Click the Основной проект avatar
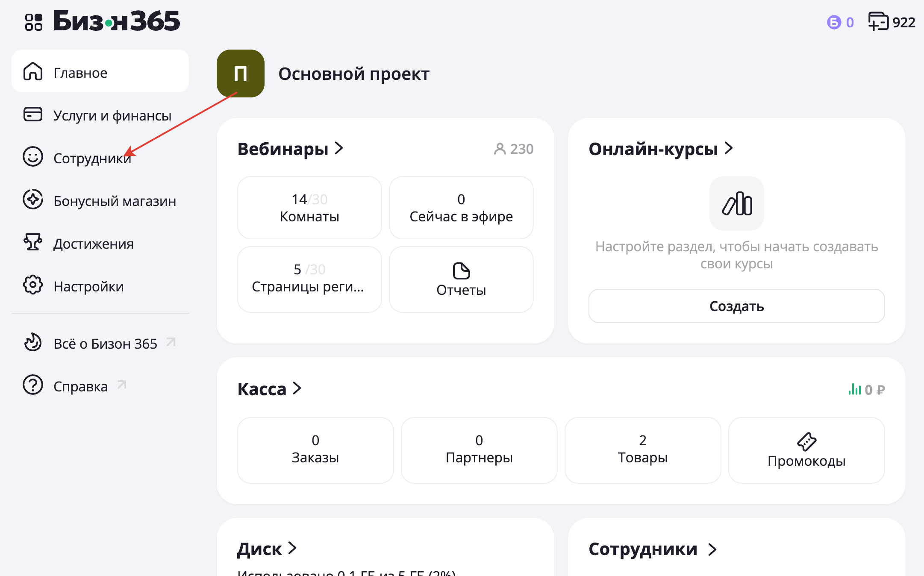Viewport: 924px width, 576px height. click(241, 73)
